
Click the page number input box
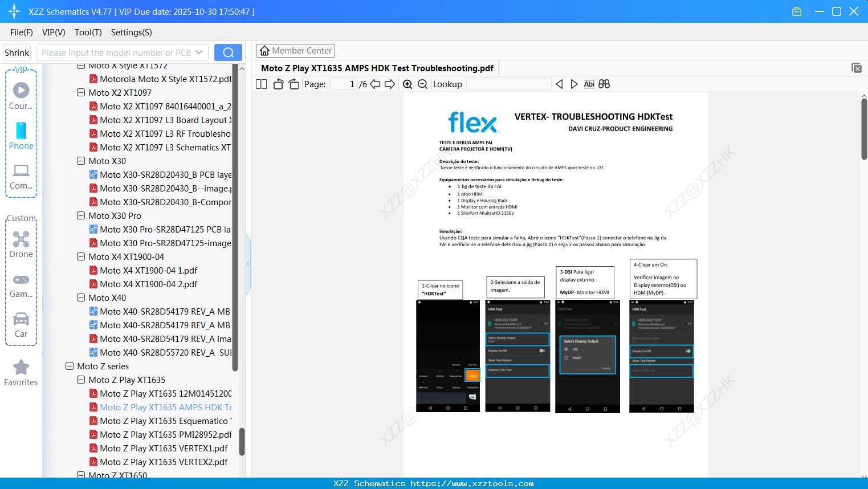[344, 84]
